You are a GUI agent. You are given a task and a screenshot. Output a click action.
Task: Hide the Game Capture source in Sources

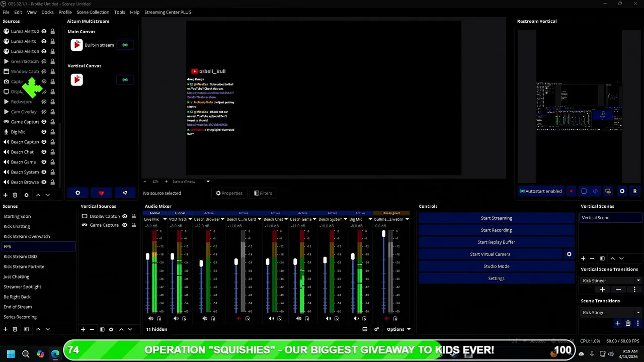point(44,122)
